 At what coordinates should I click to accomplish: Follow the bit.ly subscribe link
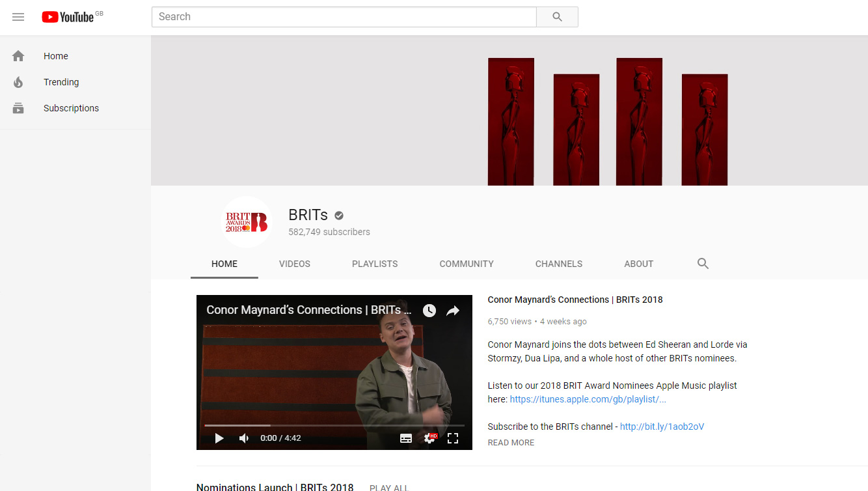(x=662, y=427)
